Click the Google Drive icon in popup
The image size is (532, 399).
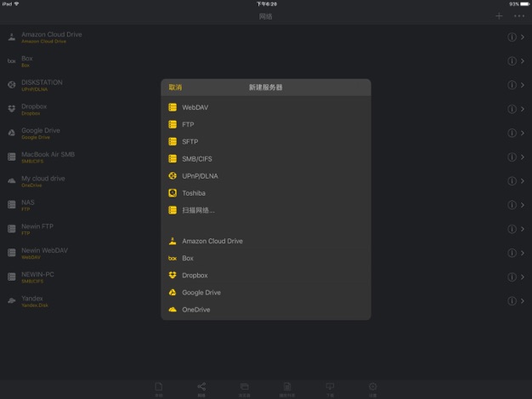pos(173,293)
